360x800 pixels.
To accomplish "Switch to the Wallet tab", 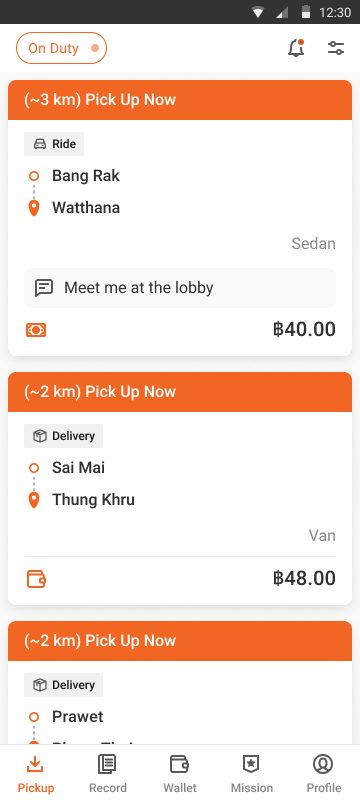I will [x=180, y=774].
